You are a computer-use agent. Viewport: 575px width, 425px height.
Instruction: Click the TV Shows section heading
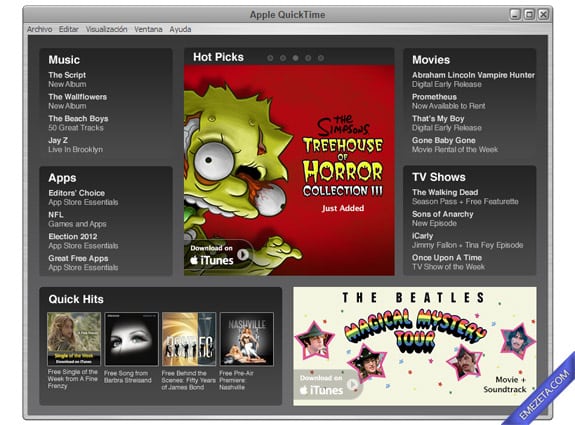click(x=439, y=177)
